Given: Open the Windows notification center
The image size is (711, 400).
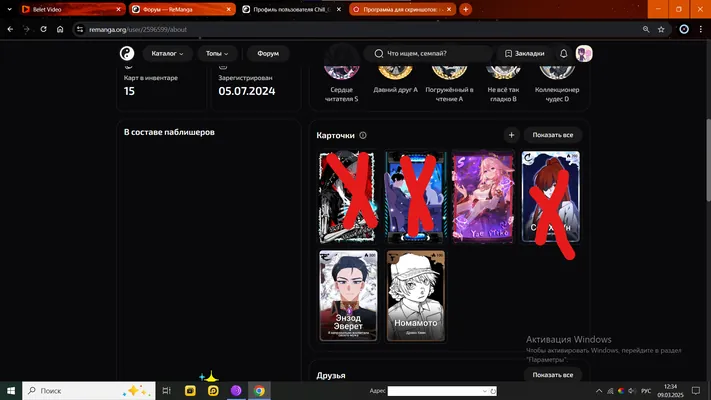Looking at the screenshot, I should point(696,390).
